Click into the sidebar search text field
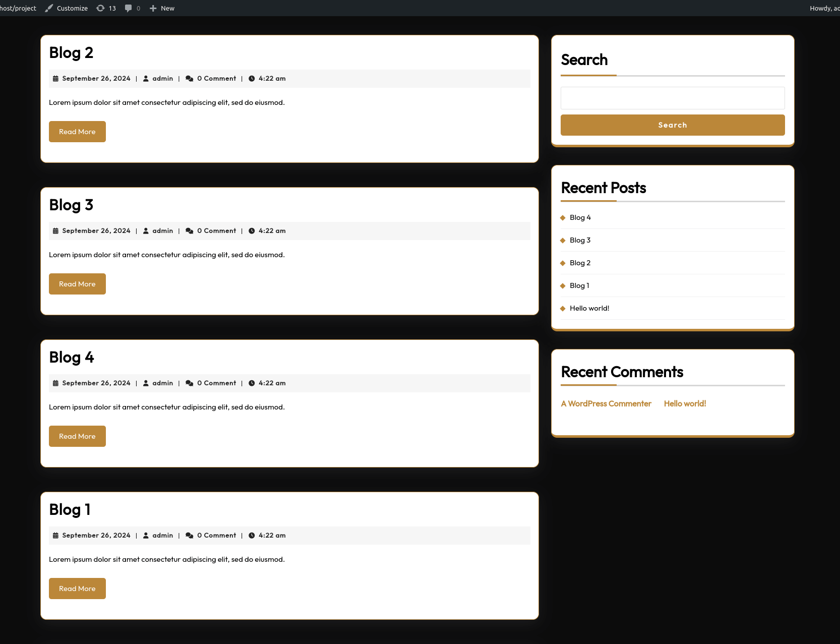 pyautogui.click(x=672, y=98)
